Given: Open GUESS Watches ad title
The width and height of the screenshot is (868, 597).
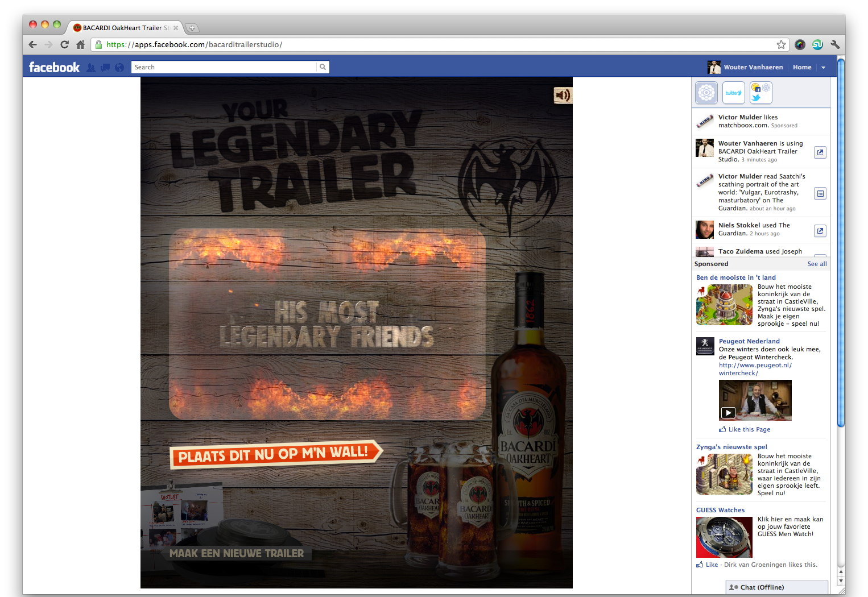Looking at the screenshot, I should pos(720,510).
